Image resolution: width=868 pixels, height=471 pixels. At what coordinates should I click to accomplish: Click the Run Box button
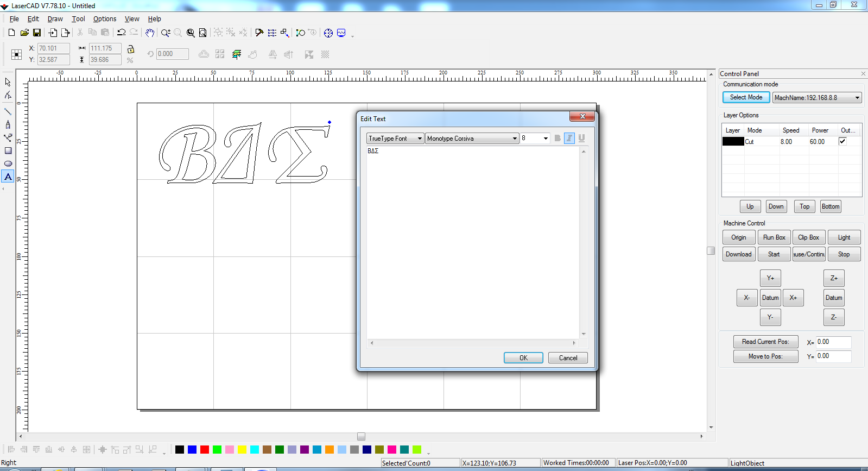pos(774,237)
